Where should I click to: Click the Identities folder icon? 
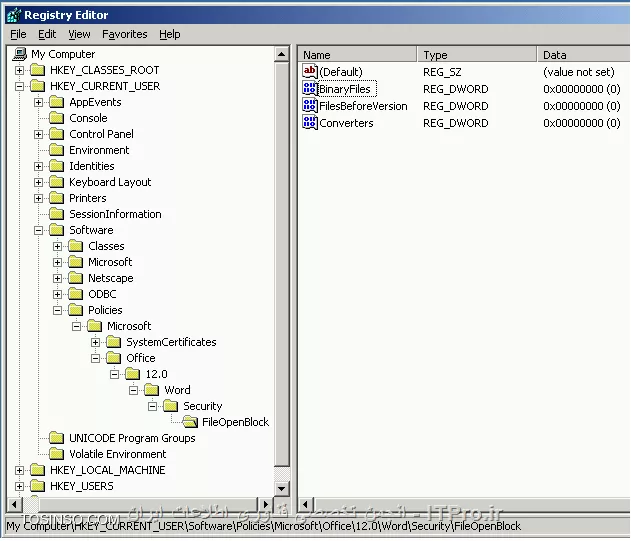coord(57,166)
